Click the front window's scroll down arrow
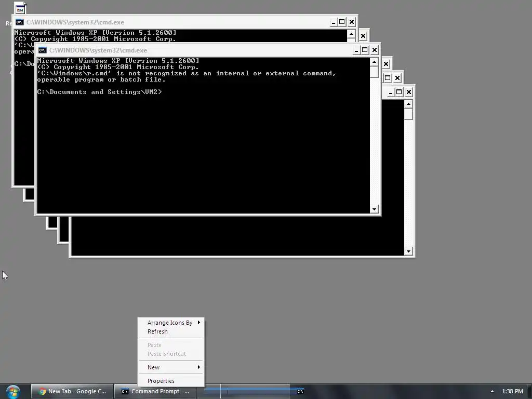 pos(374,209)
